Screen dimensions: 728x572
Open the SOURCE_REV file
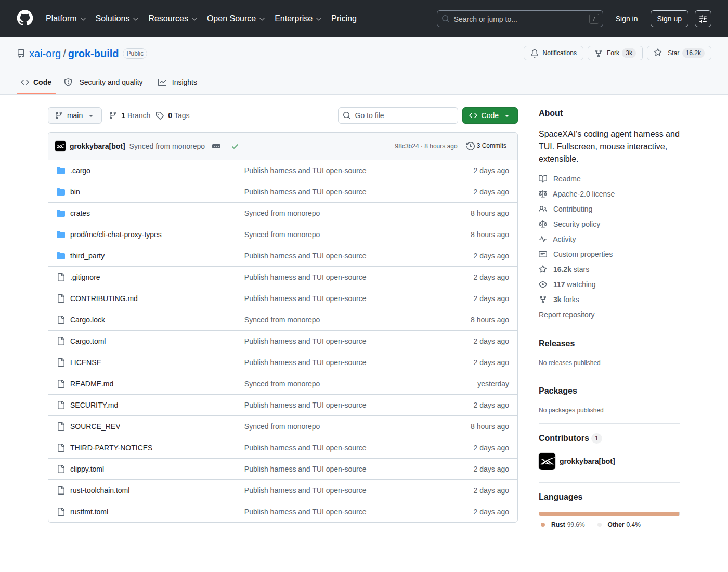tap(95, 426)
